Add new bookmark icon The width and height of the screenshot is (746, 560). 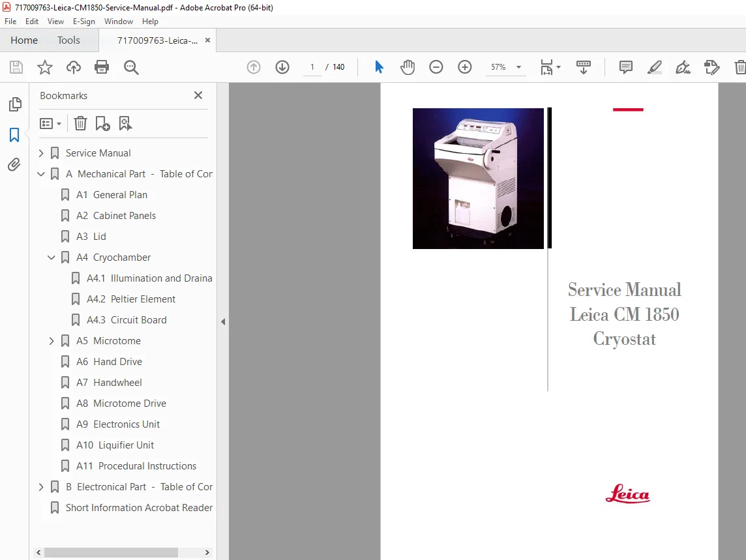103,123
